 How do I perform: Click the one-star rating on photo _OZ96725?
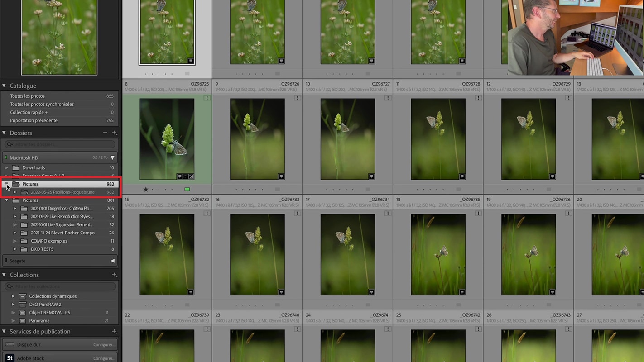pyautogui.click(x=146, y=189)
